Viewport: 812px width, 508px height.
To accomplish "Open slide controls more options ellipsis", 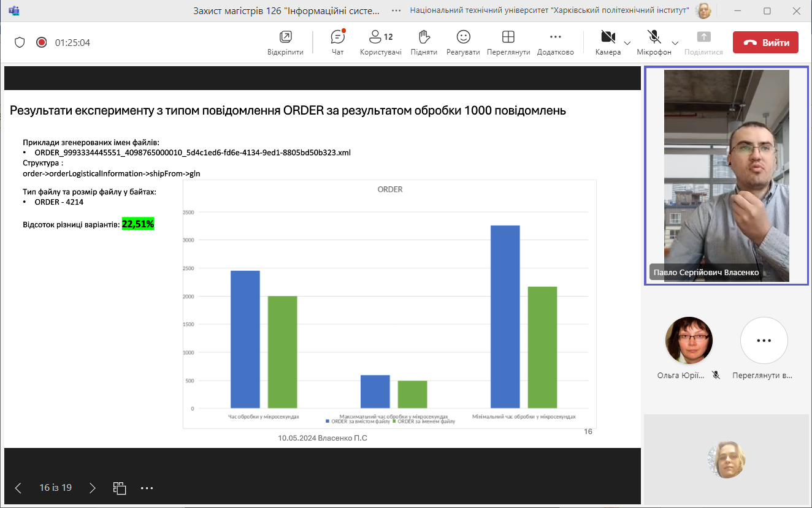I will (146, 488).
